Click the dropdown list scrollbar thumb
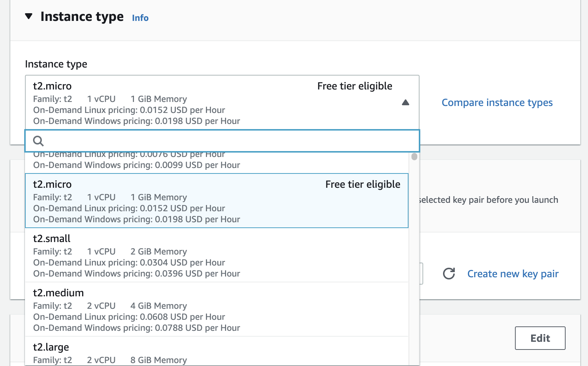Viewport: 588px width, 366px height. click(414, 157)
